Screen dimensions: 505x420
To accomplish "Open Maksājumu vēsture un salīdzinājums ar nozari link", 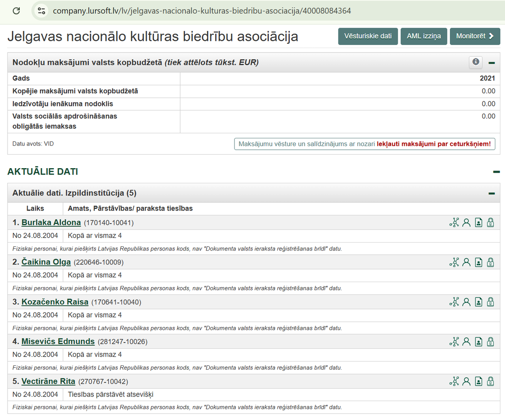I will (x=364, y=144).
